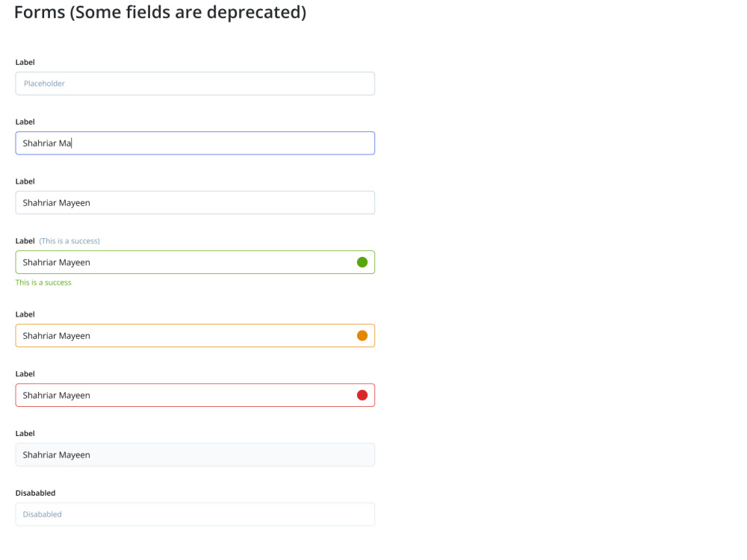Image resolution: width=747 pixels, height=560 pixels.
Task: Click the 'Forms (Some fields are deprecated)' heading
Action: (x=160, y=13)
